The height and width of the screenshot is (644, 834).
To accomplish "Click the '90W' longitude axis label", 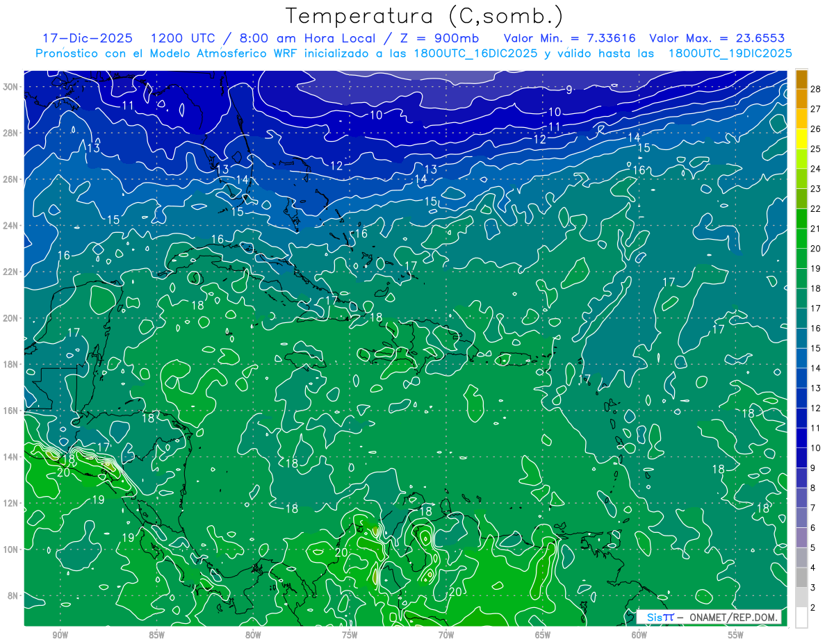I will click(x=60, y=635).
